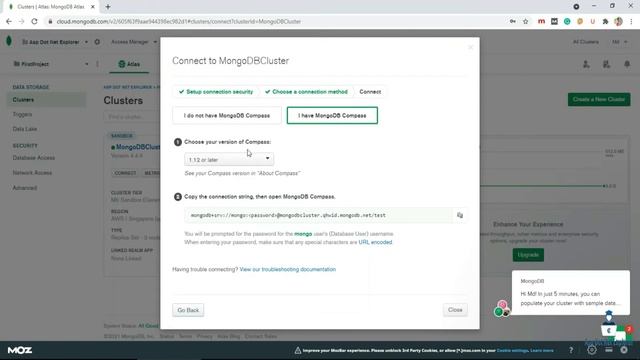Open MozBar settings gear icon
Viewport: 640px width, 360px height.
(591, 350)
